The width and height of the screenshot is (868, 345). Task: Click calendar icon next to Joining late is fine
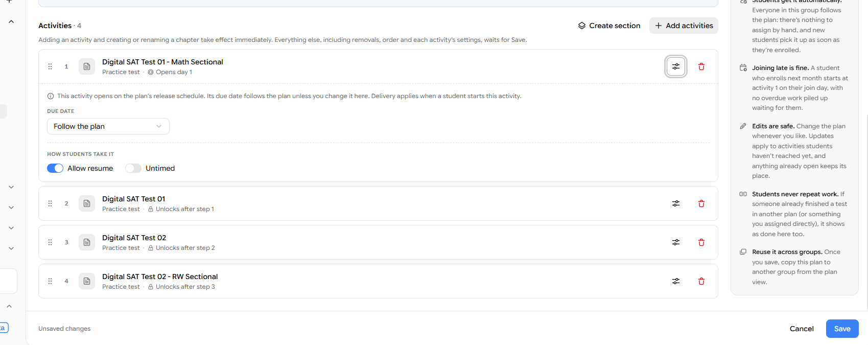(743, 68)
